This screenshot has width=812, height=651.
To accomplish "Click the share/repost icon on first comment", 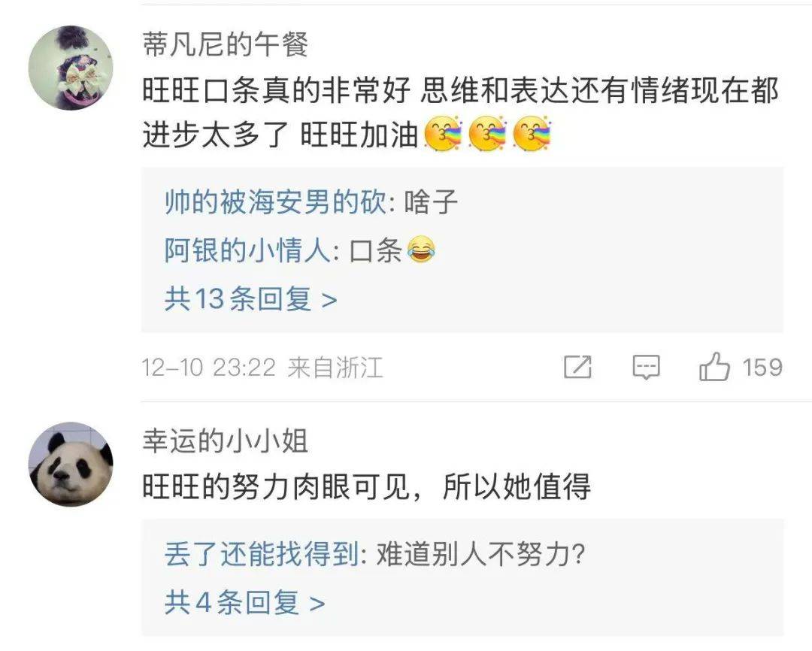I will point(577,367).
